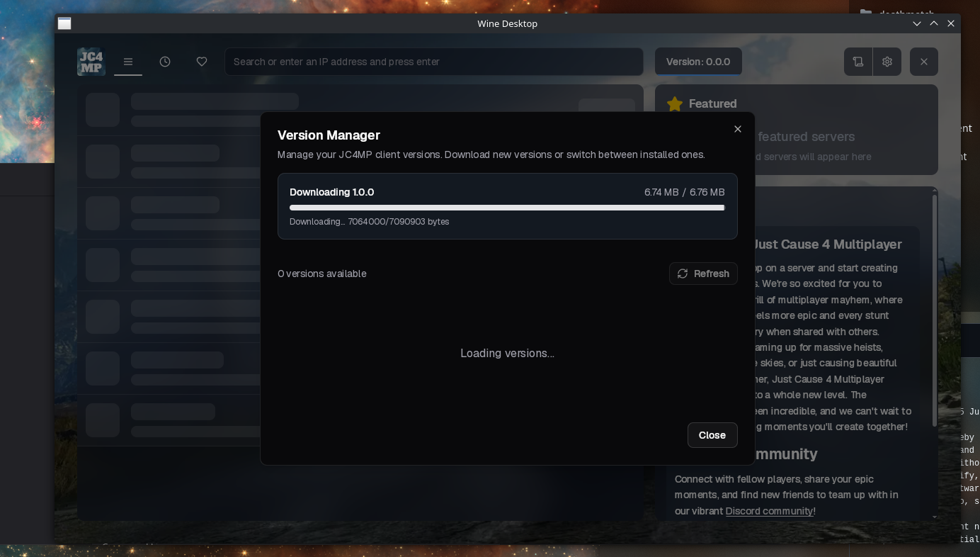980x557 pixels.
Task: Refresh the available versions list
Action: click(703, 274)
